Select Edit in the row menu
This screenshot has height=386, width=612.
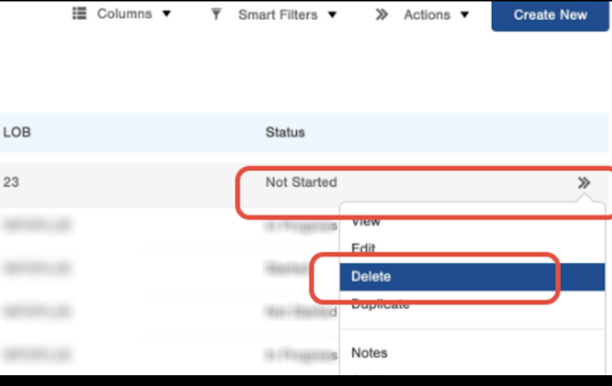[x=363, y=248]
